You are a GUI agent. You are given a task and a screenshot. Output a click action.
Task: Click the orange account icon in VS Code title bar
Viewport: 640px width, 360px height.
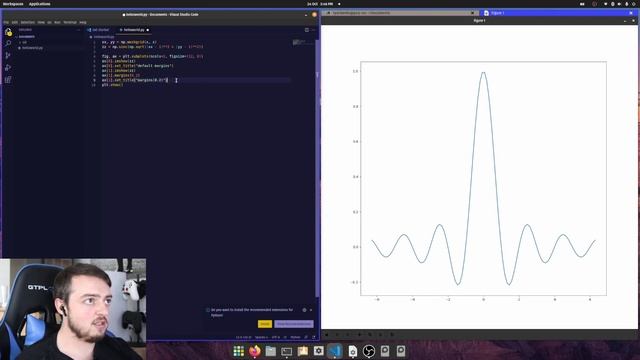point(314,14)
